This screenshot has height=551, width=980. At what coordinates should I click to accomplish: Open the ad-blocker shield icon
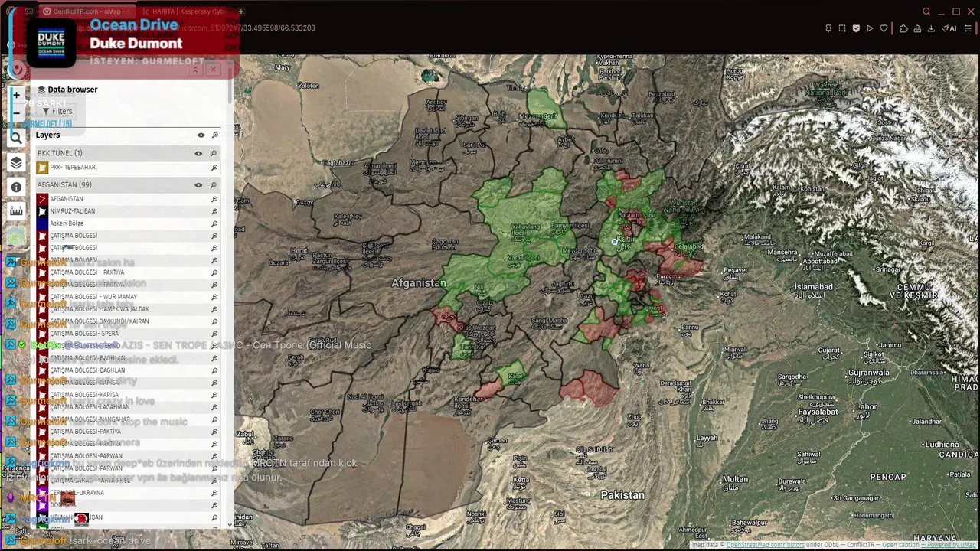(x=856, y=28)
